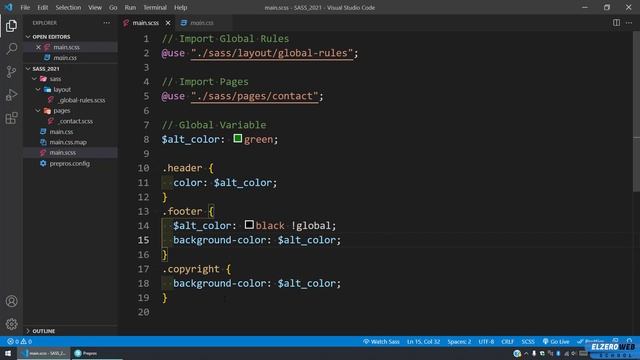Open Explorer panel more actions ellipsis
Image resolution: width=640 pixels, height=360 pixels.
pos(107,23)
